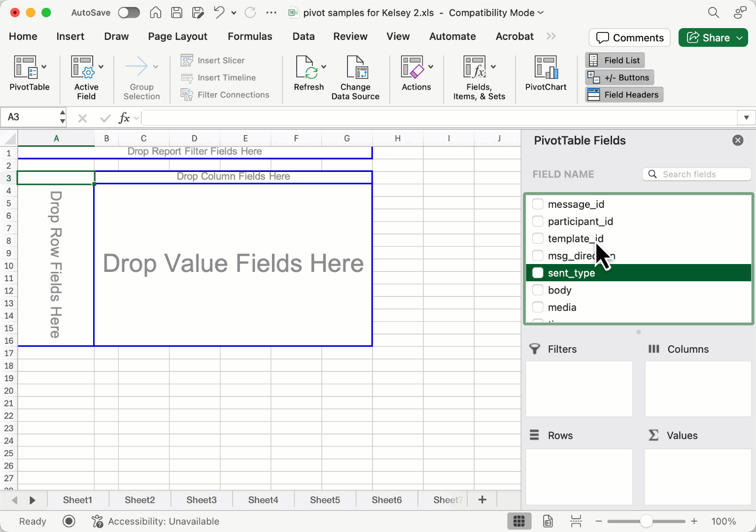Click the Insert Slicer icon

tap(187, 61)
